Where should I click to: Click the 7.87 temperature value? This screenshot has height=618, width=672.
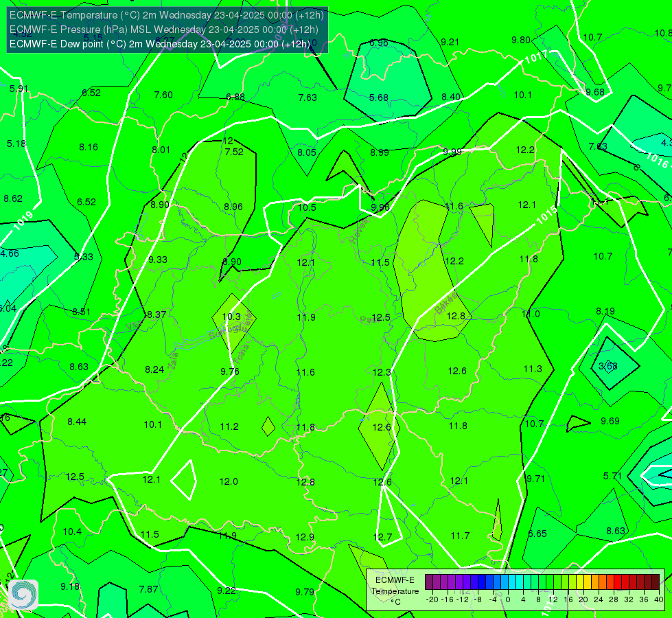pyautogui.click(x=148, y=589)
